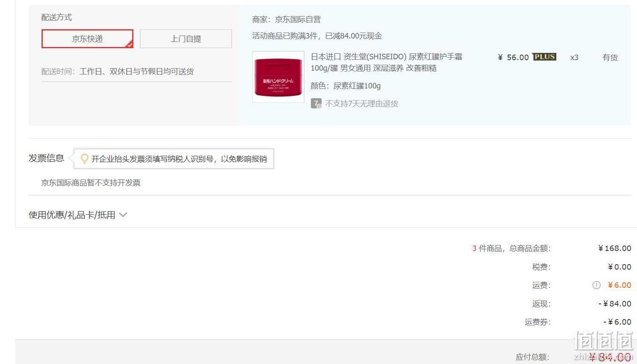Viewport: 637px width, 364px height.
Task: Select 京东快递 delivery method
Action: [87, 39]
